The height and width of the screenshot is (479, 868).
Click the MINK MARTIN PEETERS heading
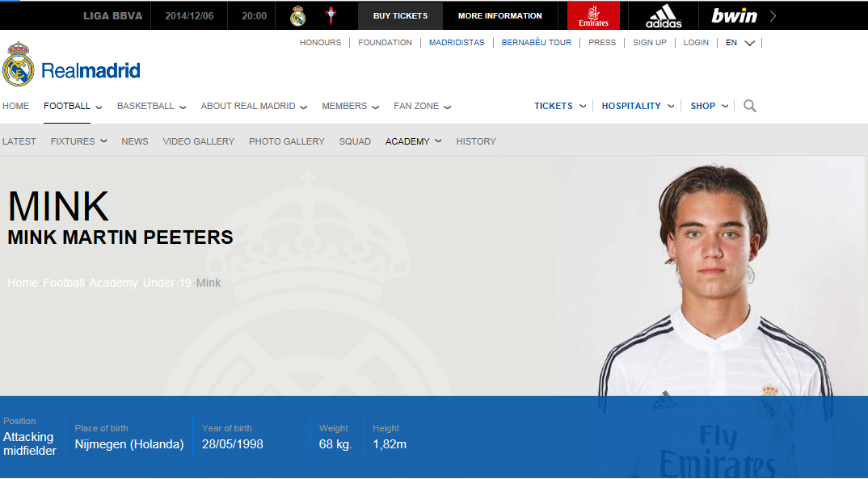pyautogui.click(x=120, y=237)
